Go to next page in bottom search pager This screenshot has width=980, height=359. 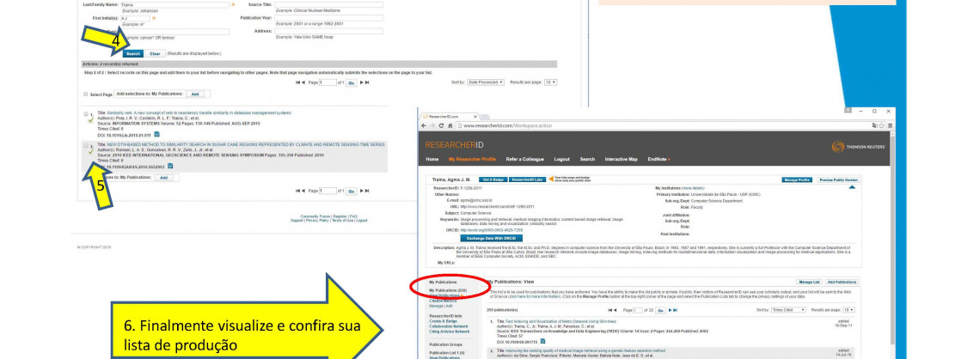[361, 191]
